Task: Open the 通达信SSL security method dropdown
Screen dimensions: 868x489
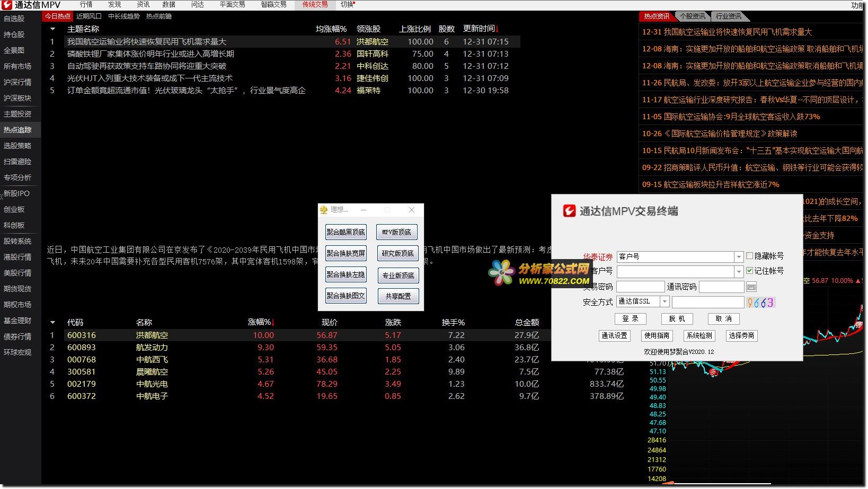Action: pos(665,301)
